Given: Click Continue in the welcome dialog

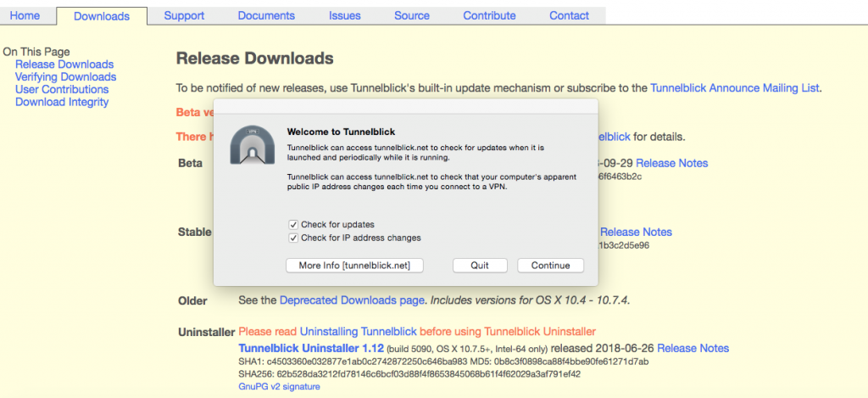Looking at the screenshot, I should point(550,266).
